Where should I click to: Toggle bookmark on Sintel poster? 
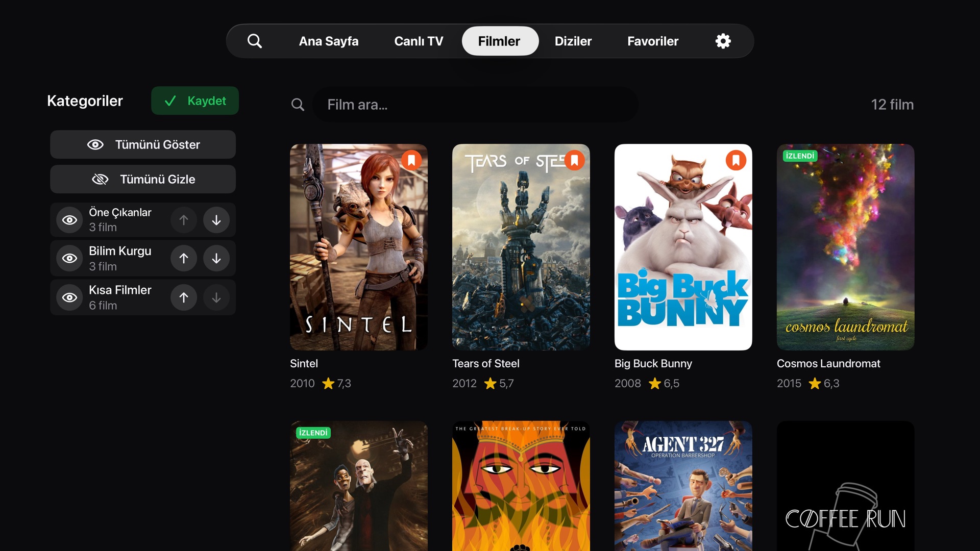pos(411,160)
